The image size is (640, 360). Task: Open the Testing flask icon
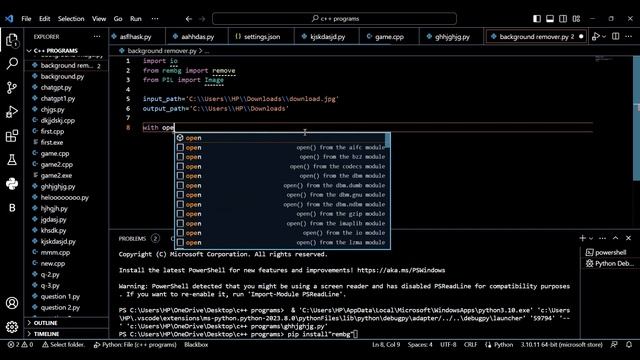pyautogui.click(x=12, y=160)
